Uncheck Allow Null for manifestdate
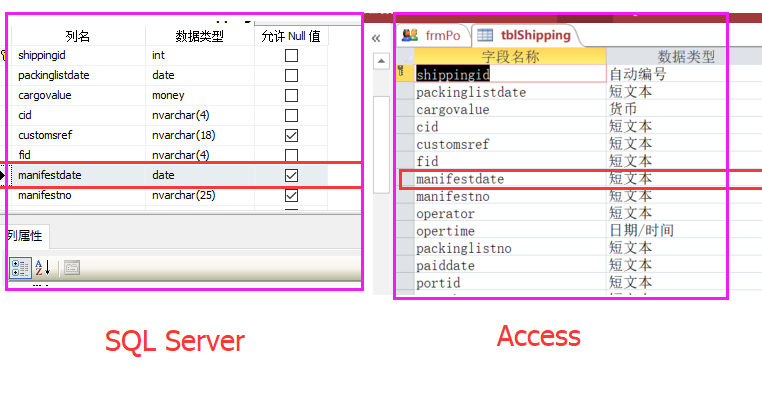762x403 pixels. point(292,175)
